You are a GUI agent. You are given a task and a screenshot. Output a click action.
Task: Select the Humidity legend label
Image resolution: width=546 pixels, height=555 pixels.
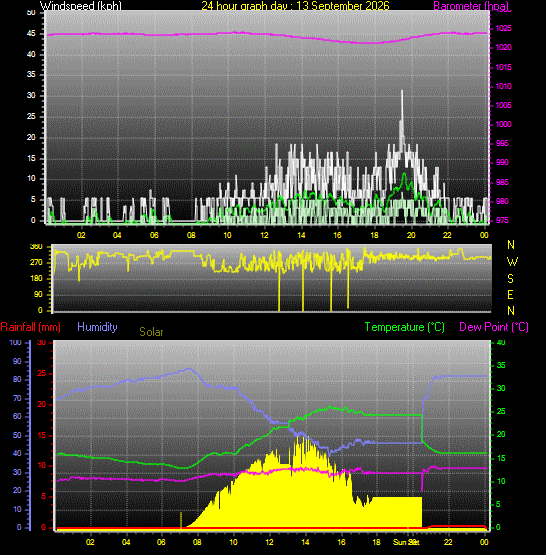click(x=97, y=327)
